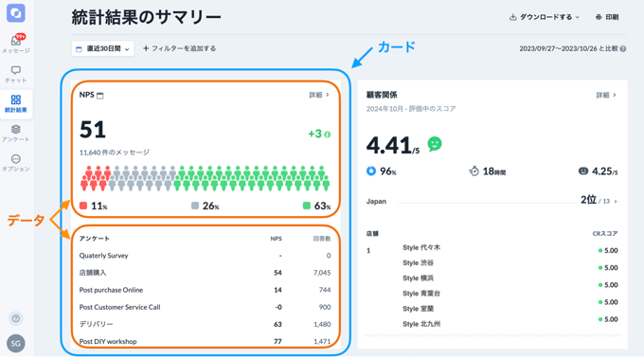Select the 統計結果 sidebar icon
The width and height of the screenshot is (644, 359).
pyautogui.click(x=16, y=104)
